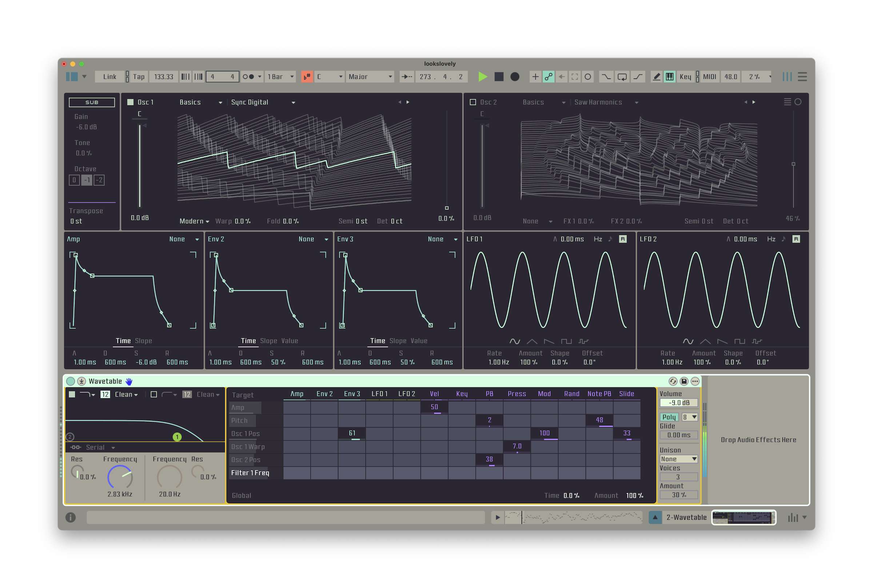Click the automation arm link icon
This screenshot has height=588, width=873.
click(x=548, y=77)
